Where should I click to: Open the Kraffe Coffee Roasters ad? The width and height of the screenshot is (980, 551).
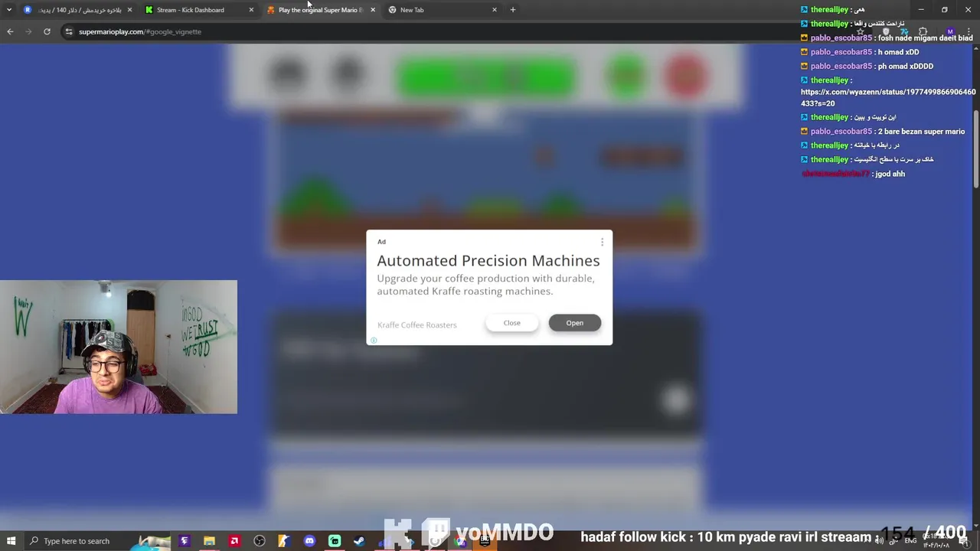pyautogui.click(x=574, y=323)
